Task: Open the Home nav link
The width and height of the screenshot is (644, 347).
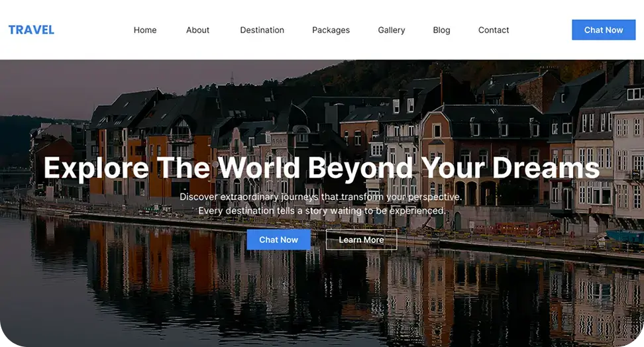Action: tap(145, 30)
